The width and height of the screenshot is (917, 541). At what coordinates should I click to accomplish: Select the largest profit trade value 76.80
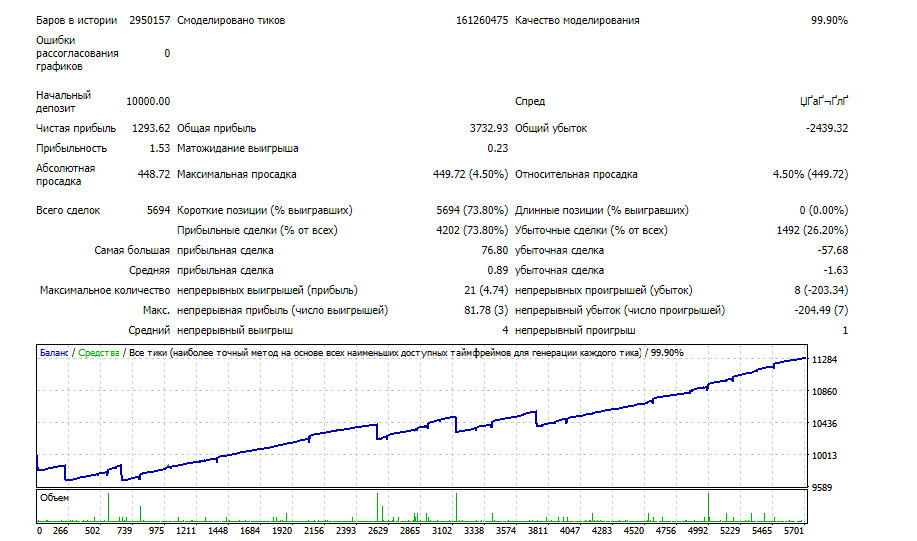pos(495,250)
